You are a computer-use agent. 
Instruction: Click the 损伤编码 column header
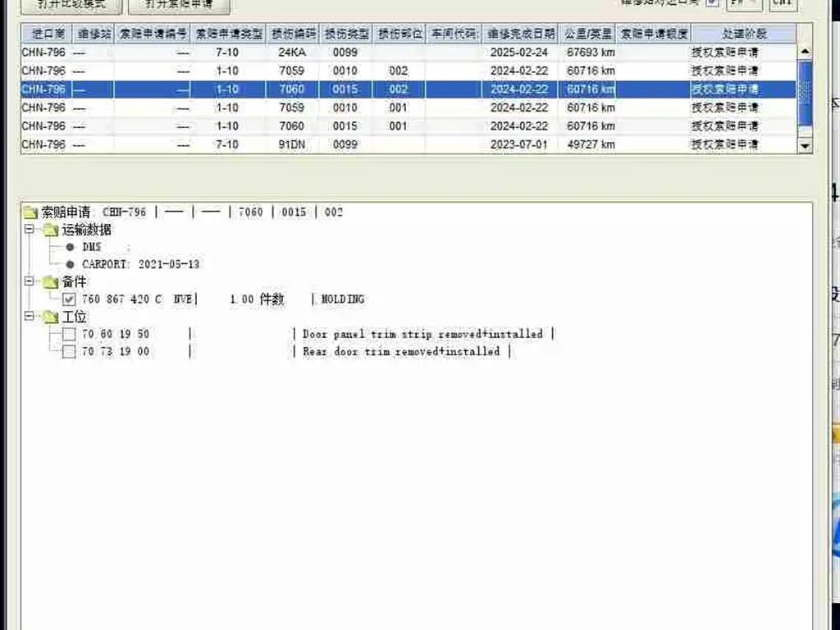[x=293, y=34]
